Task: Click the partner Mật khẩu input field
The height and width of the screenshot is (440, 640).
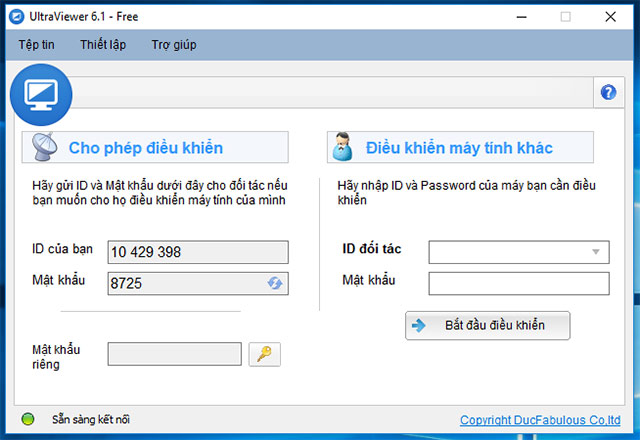Action: tap(518, 284)
